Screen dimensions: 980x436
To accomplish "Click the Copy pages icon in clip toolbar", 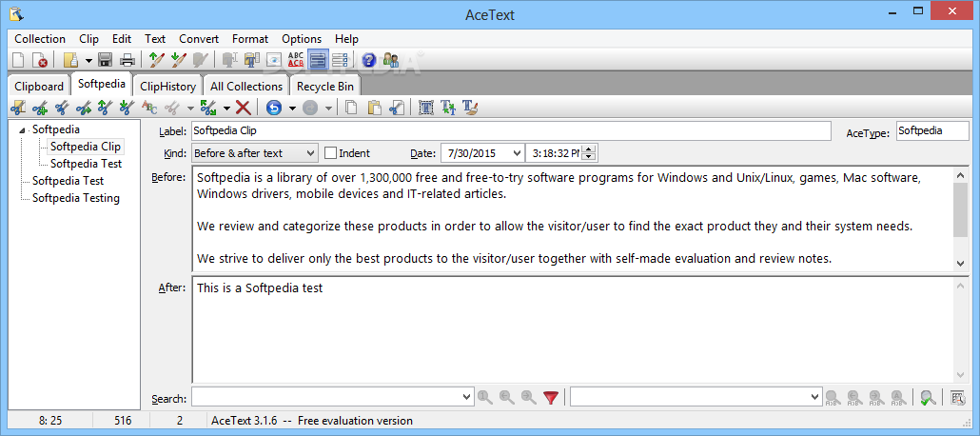I will tap(352, 108).
